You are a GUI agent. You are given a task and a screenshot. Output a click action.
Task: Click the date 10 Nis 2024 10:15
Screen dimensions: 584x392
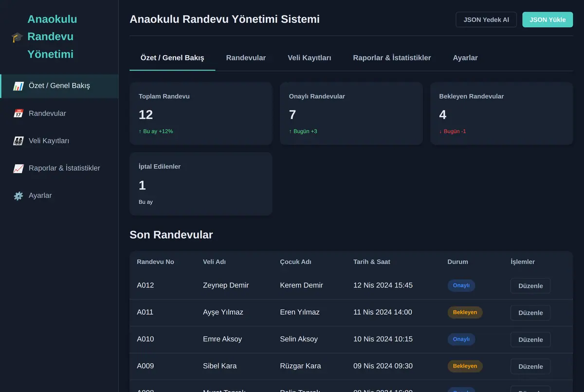tap(383, 339)
